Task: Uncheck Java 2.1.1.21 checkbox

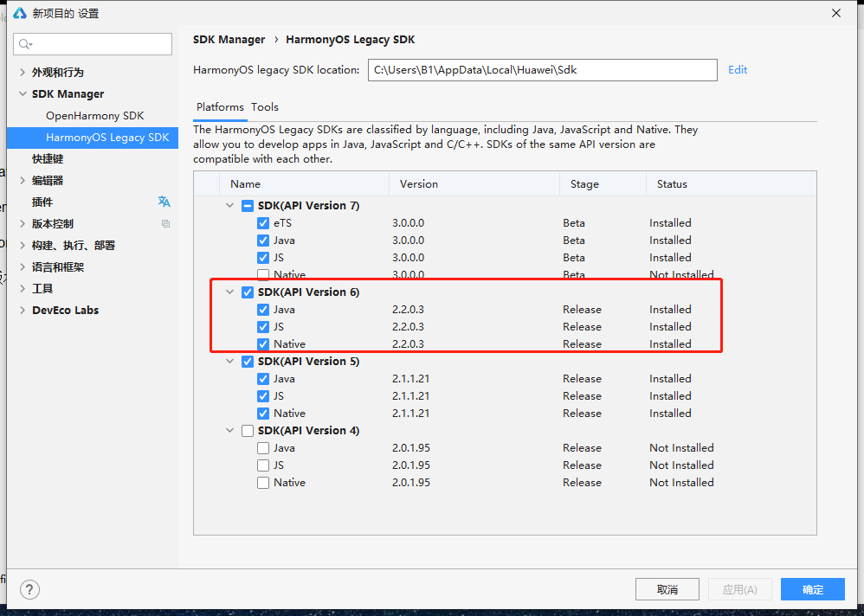Action: [263, 379]
